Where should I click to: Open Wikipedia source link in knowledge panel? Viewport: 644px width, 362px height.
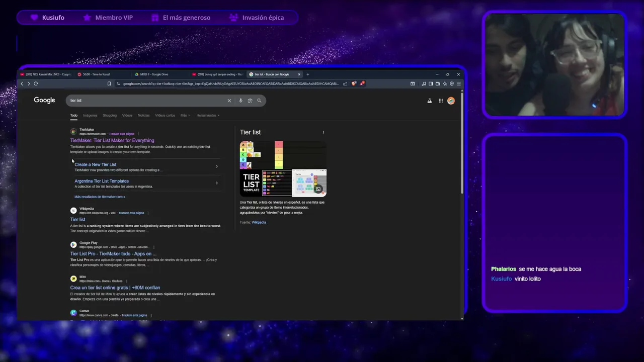(259, 222)
